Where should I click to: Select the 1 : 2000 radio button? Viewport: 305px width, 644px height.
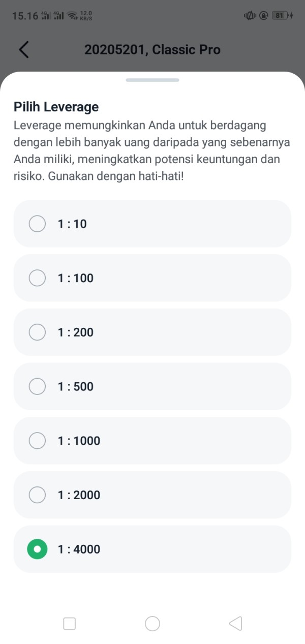click(x=37, y=495)
